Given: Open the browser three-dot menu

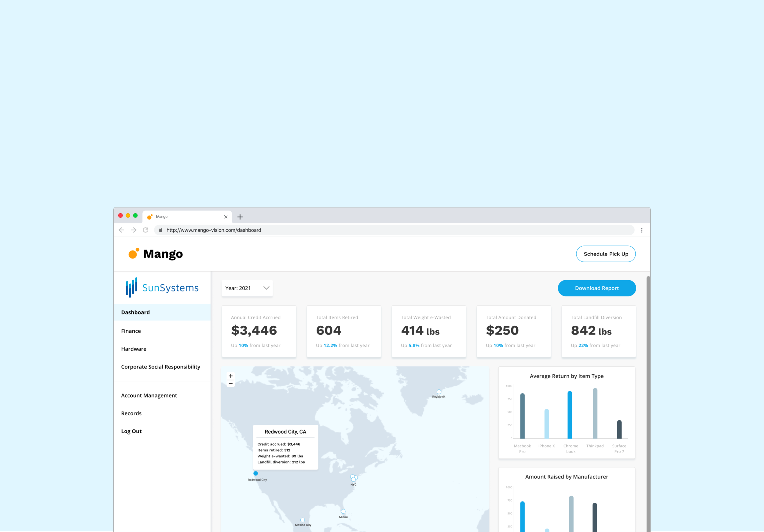Looking at the screenshot, I should tap(641, 230).
